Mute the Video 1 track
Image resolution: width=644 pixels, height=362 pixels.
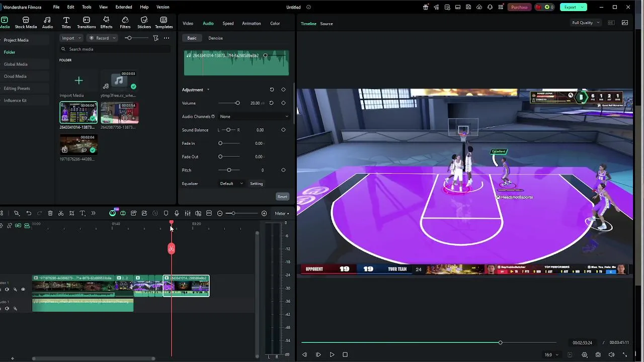(x=7, y=290)
